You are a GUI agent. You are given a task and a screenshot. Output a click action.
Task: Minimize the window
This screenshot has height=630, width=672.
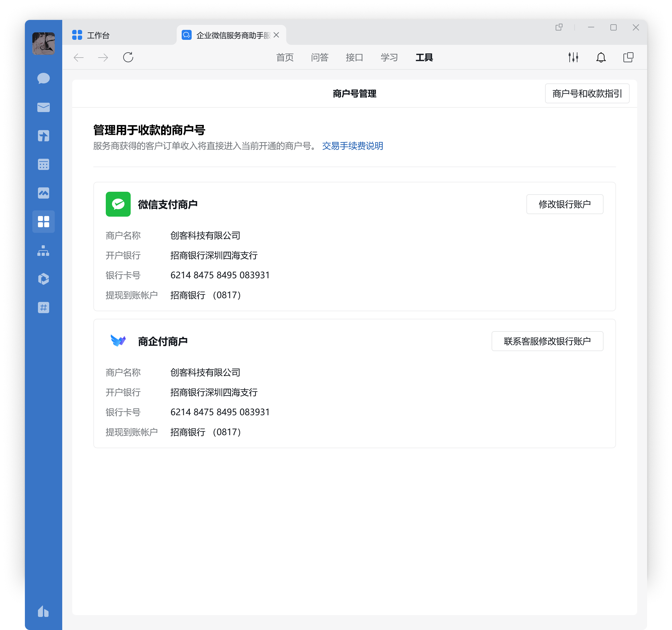click(x=591, y=27)
